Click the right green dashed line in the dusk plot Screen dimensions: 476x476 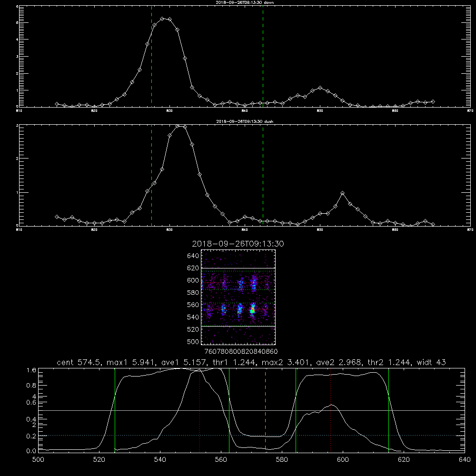263,176
